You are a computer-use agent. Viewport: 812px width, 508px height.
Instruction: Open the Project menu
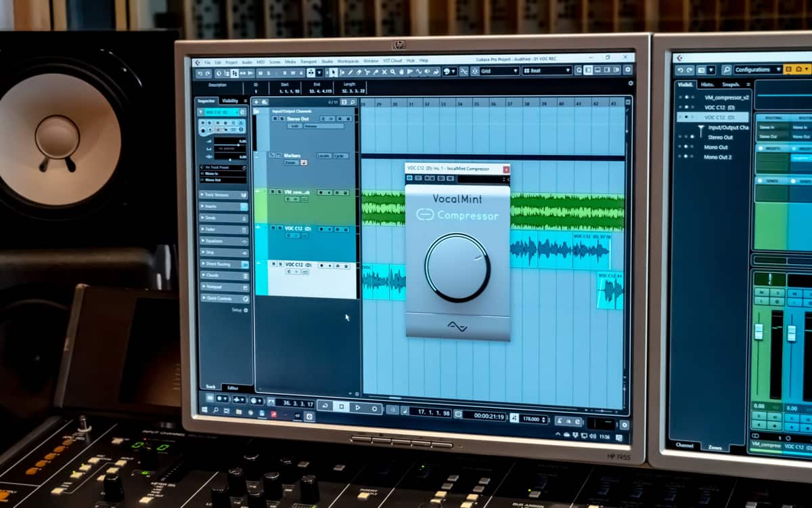tap(231, 62)
